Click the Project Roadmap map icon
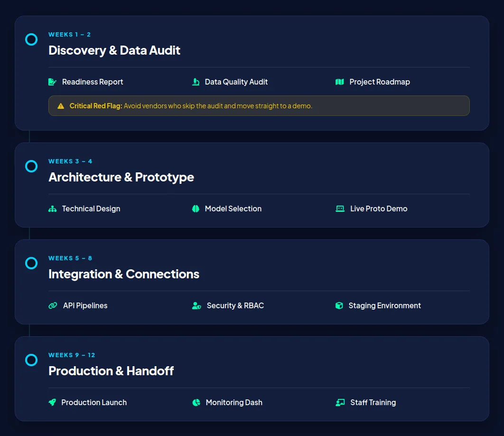The image size is (504, 436). (x=339, y=82)
